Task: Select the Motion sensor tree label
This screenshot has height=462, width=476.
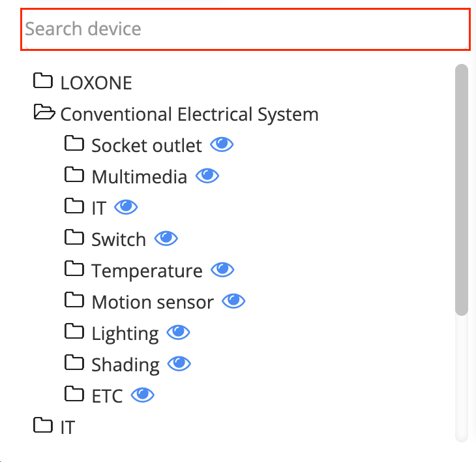Action: pos(153,302)
